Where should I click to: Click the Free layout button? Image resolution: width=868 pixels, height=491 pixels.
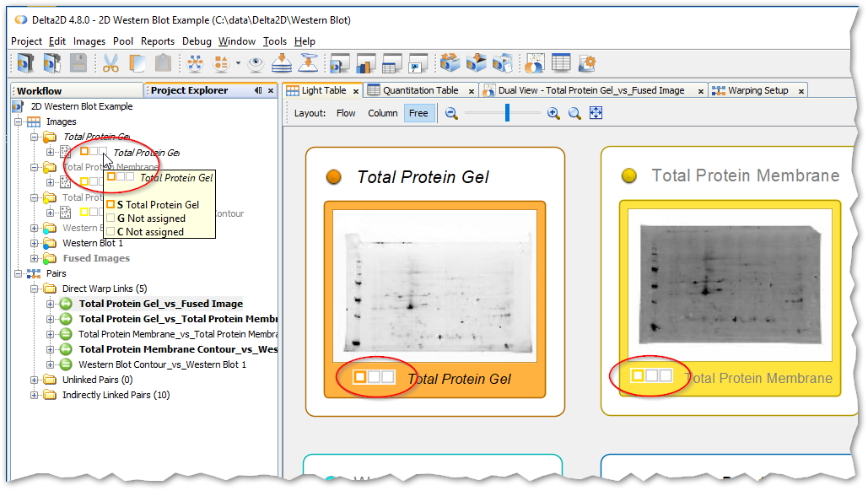[418, 111]
